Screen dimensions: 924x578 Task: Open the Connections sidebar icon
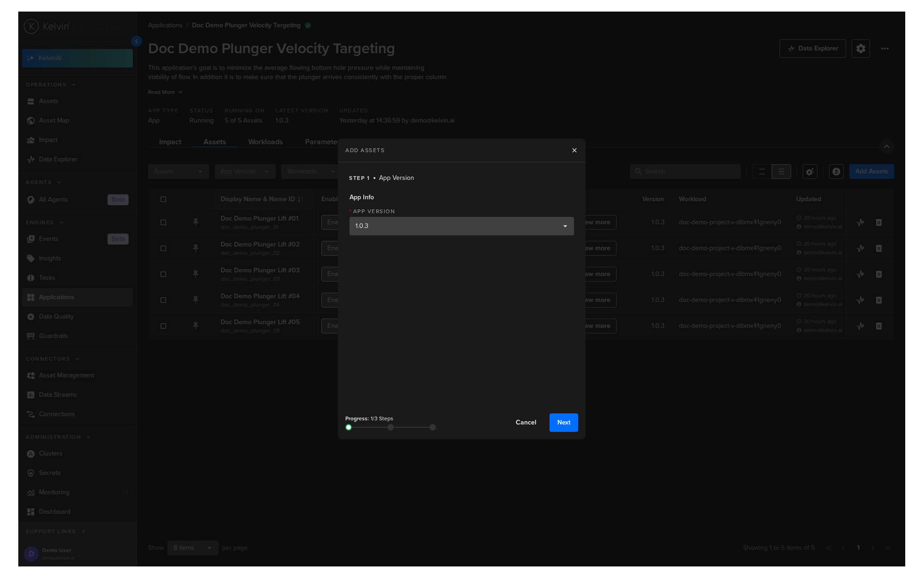[31, 414]
